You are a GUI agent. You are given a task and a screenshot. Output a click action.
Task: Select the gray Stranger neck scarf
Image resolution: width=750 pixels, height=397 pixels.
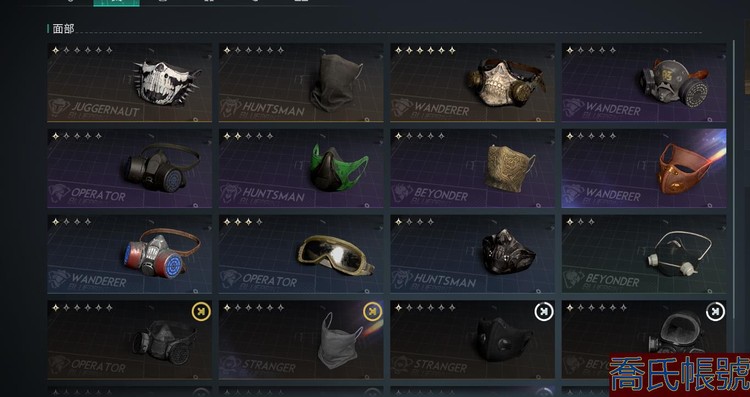tap(301, 340)
